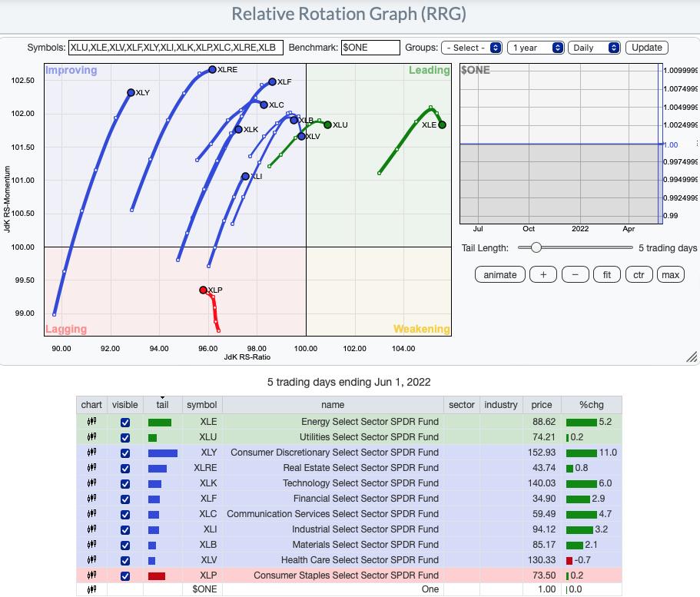Select the XLU data point on graph
Image resolution: width=700 pixels, height=597 pixels.
327,125
